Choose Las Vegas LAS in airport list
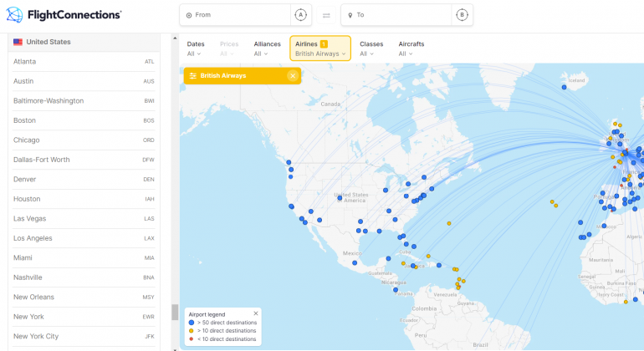The image size is (644, 351). (84, 219)
